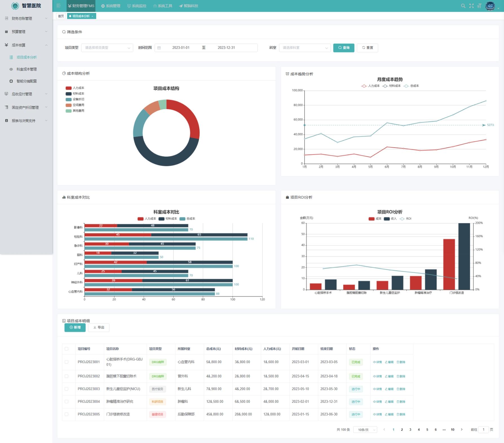This screenshot has height=443, width=504.
Task: Click the search magnifier icon in header
Action: click(463, 6)
